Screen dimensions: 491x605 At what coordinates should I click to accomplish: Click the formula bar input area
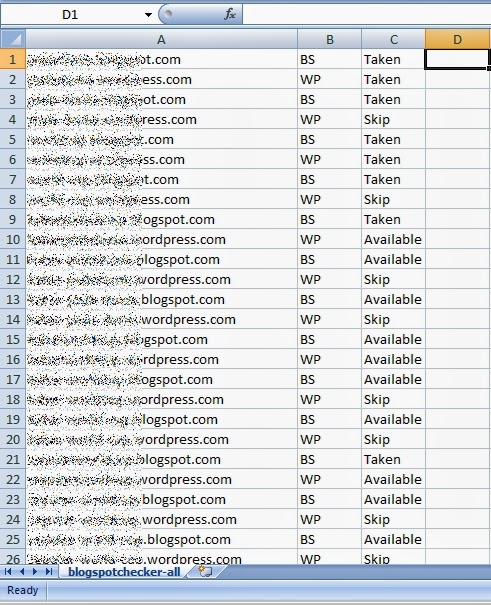[366, 15]
